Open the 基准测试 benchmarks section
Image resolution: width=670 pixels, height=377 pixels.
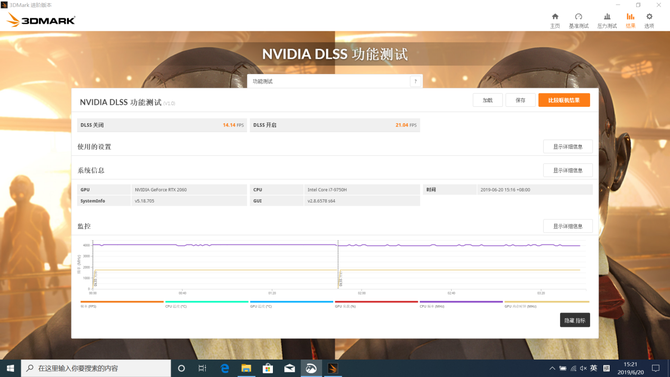tap(579, 21)
